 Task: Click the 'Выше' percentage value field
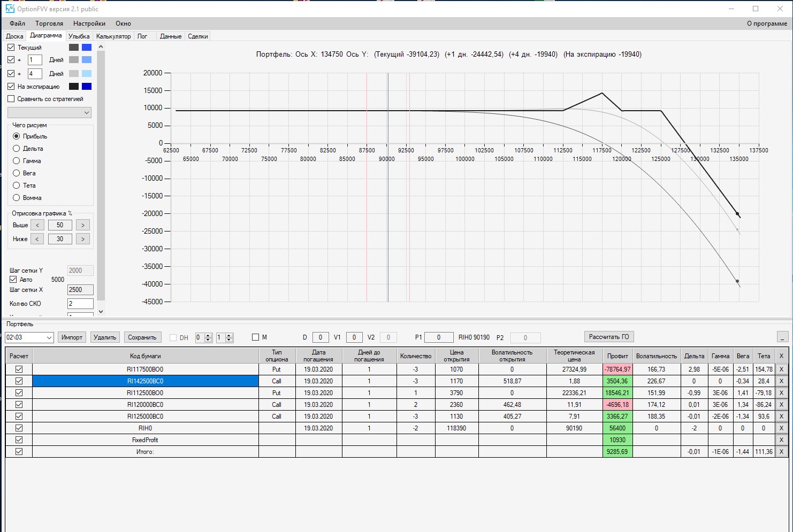point(60,225)
